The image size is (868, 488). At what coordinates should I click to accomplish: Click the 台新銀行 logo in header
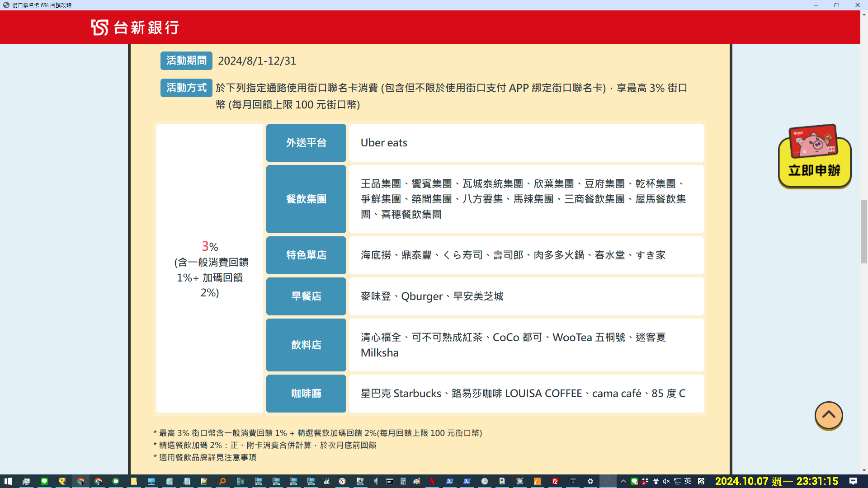click(x=135, y=28)
